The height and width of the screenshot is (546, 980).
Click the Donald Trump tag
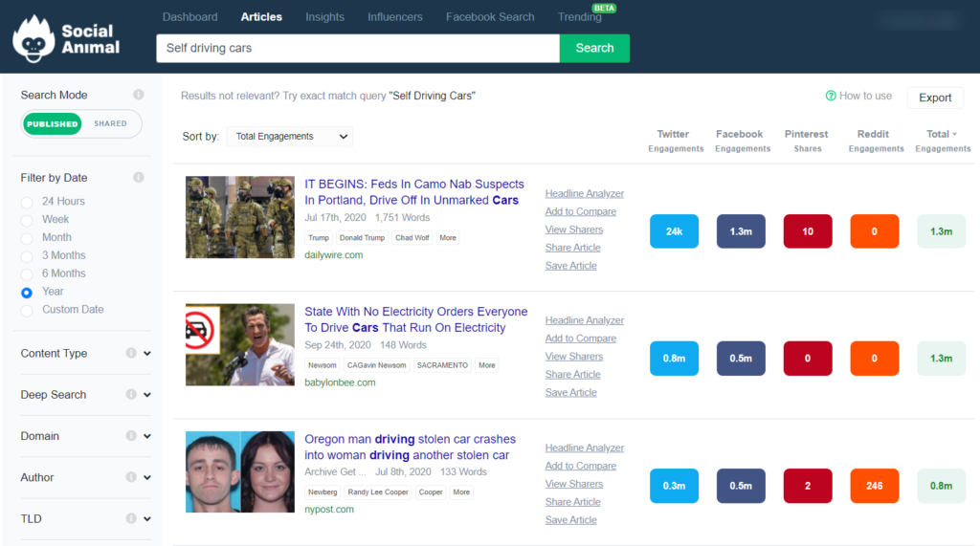[362, 237]
